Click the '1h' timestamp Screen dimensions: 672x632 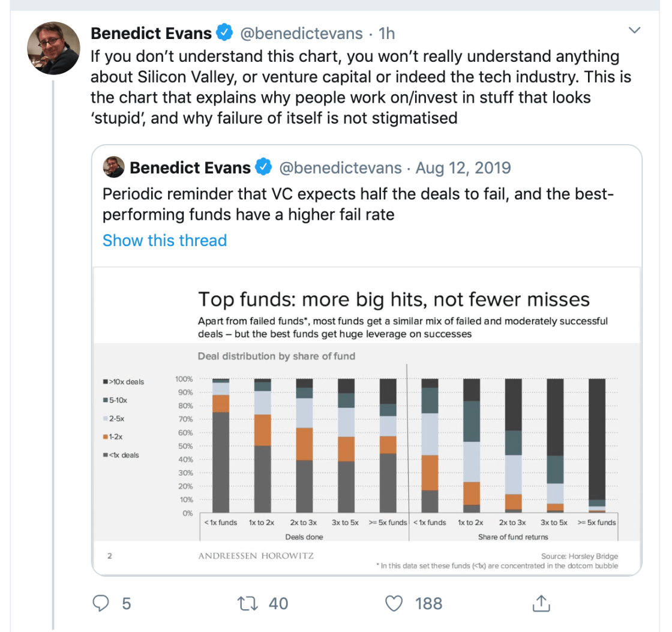388,33
